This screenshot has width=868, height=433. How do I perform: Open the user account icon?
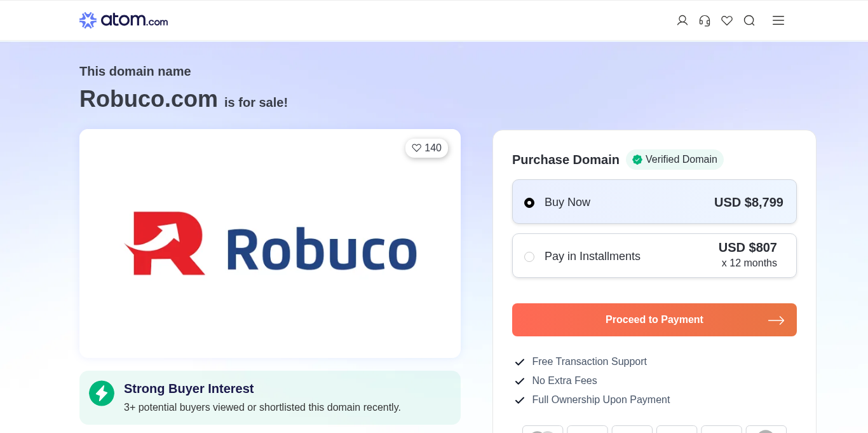[x=682, y=20]
